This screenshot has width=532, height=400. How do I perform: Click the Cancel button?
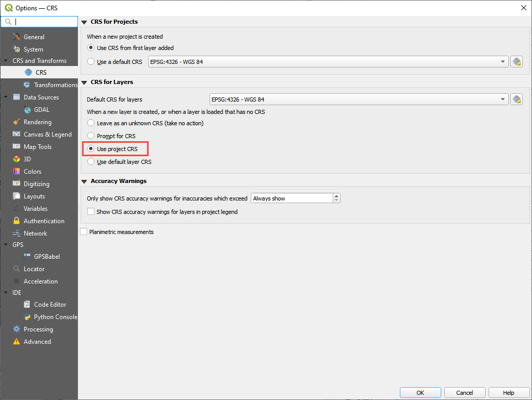464,393
